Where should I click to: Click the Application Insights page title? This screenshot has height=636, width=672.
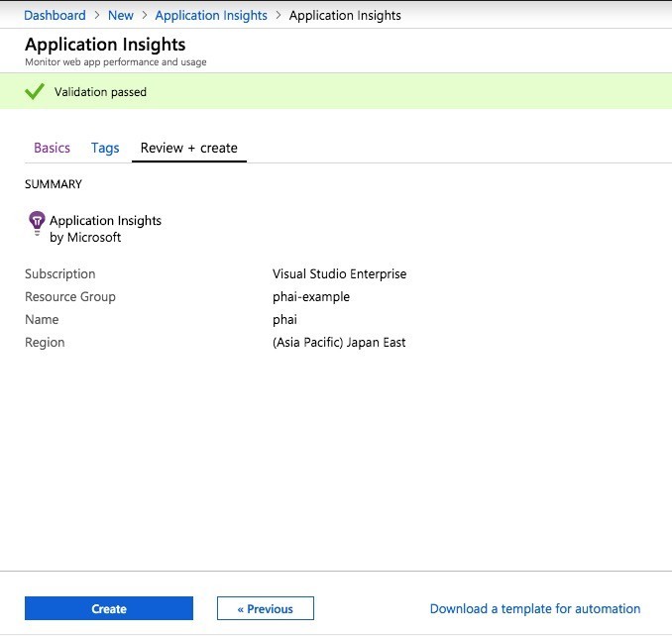click(105, 45)
